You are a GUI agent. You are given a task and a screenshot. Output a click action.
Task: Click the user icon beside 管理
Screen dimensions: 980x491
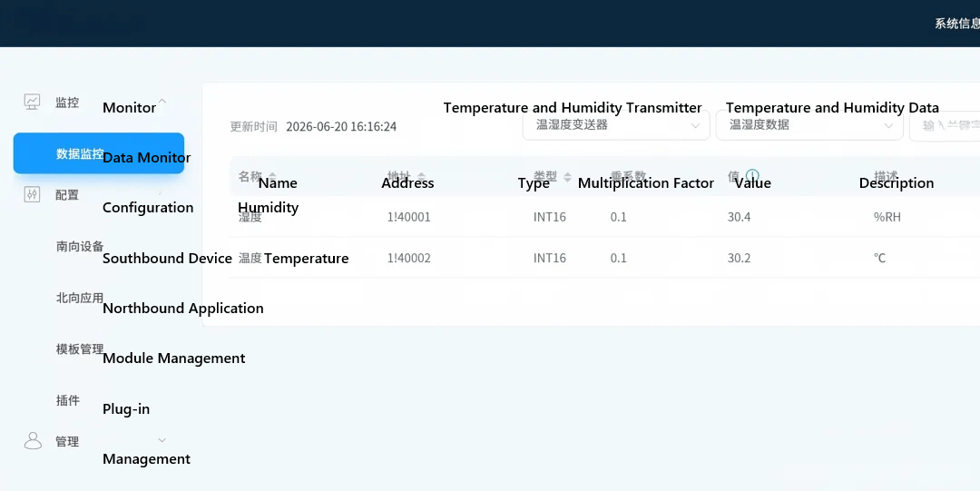[33, 441]
